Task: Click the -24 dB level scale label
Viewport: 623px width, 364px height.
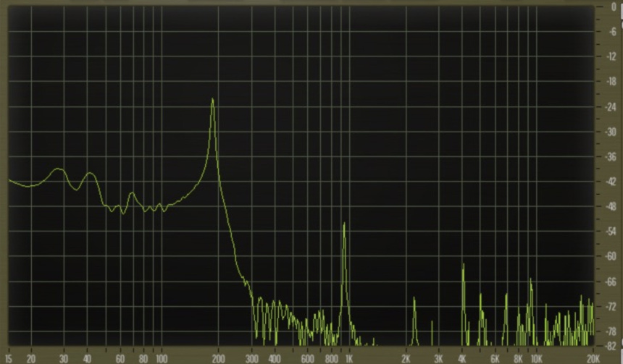Action: click(611, 107)
